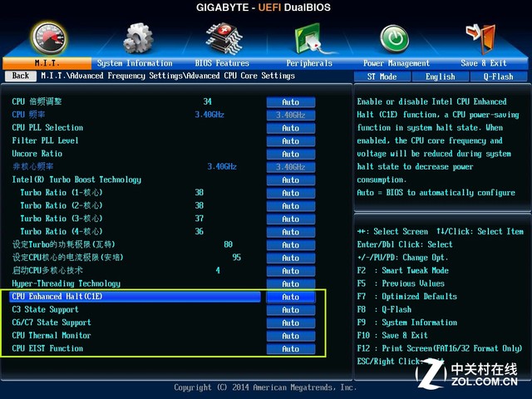This screenshot has width=532, height=399.
Task: Toggle Hyper-Threading Technology Auto setting
Action: 291,283
